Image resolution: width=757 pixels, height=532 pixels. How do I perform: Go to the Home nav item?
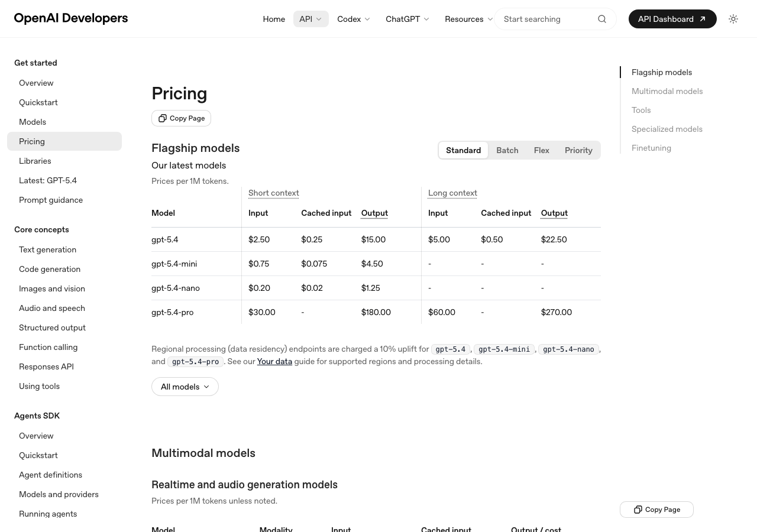click(x=274, y=19)
